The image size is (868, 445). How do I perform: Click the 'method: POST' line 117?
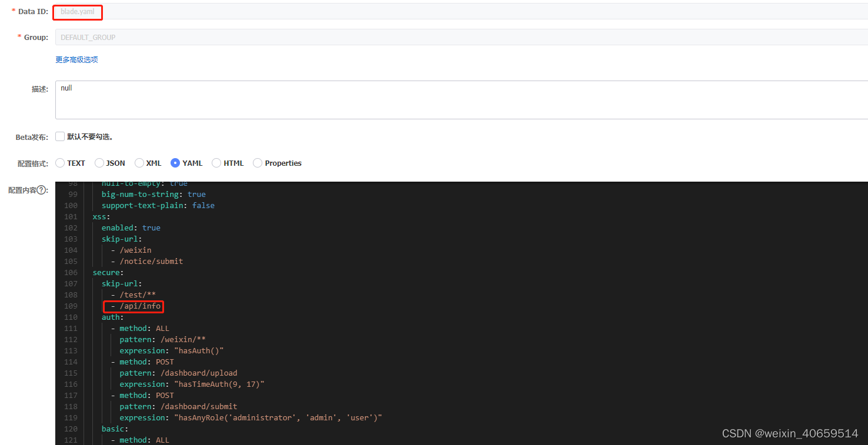click(x=142, y=395)
